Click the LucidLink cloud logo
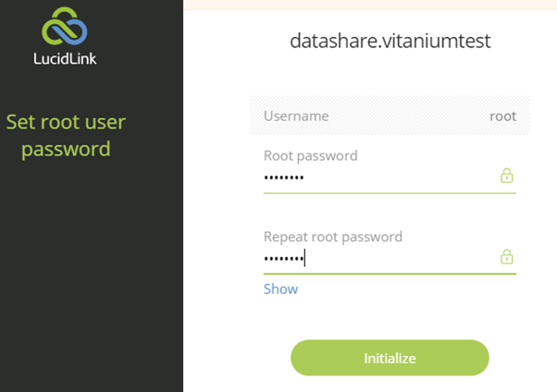The height and width of the screenshot is (392, 557). point(64,26)
